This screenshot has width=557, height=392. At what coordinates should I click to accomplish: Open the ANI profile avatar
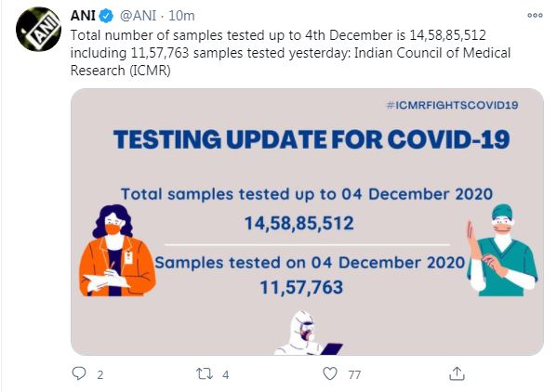point(38,30)
